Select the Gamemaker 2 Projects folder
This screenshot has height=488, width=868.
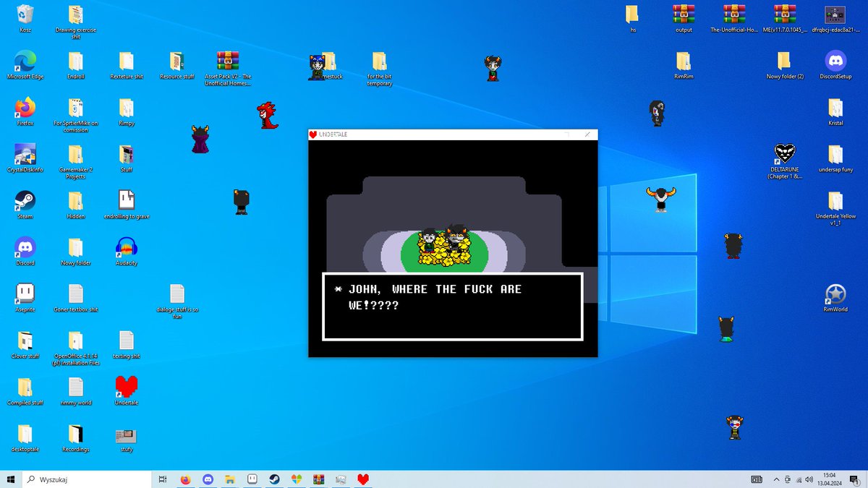pyautogui.click(x=75, y=161)
